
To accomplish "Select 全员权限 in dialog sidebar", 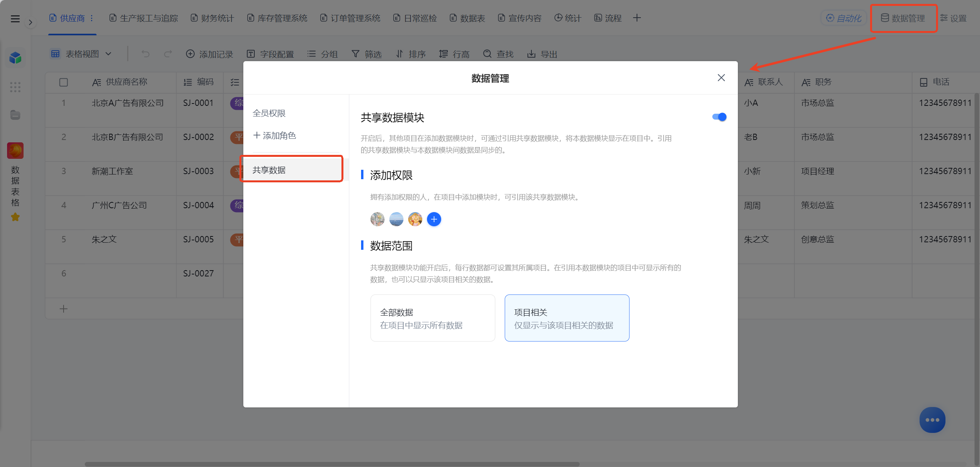I will click(269, 113).
